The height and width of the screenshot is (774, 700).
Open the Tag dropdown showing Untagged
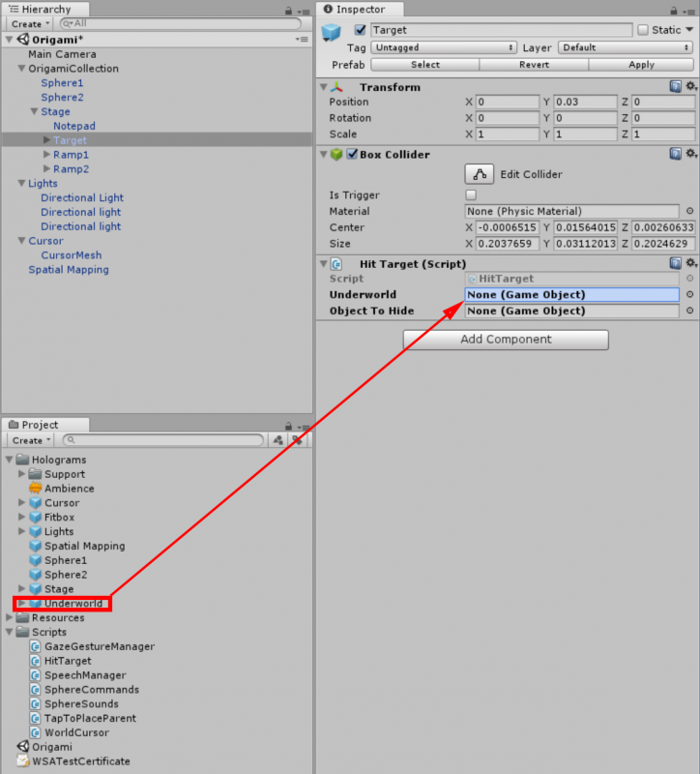(444, 47)
